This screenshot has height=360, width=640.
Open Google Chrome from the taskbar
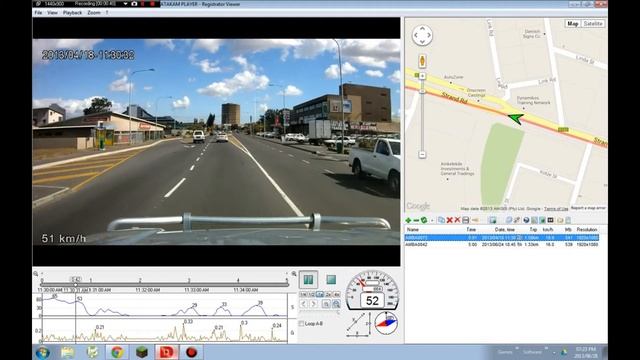(117, 352)
